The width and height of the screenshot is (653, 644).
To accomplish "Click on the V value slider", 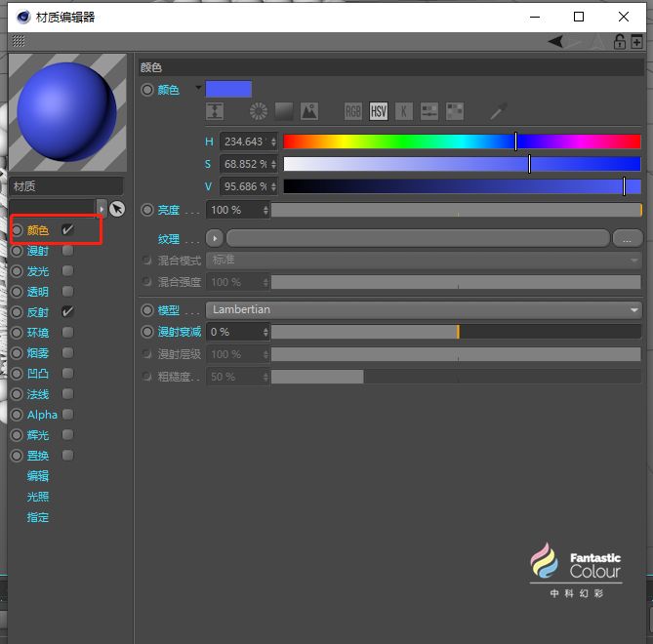I will (462, 187).
